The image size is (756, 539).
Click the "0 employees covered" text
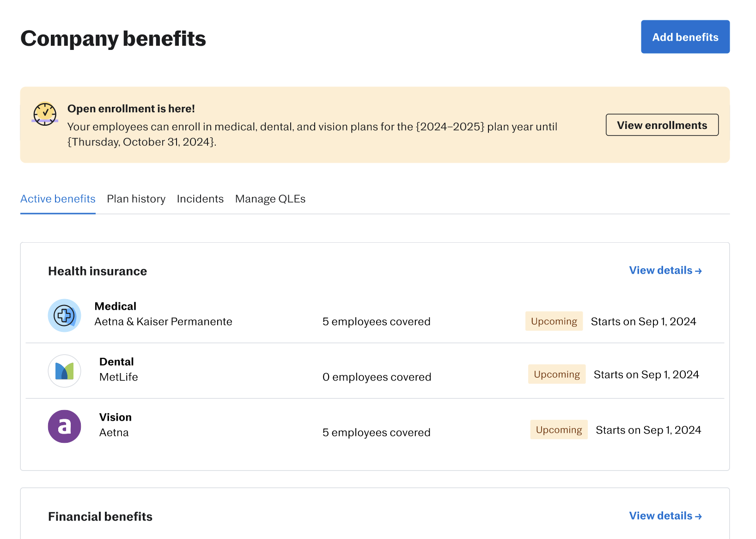(377, 377)
